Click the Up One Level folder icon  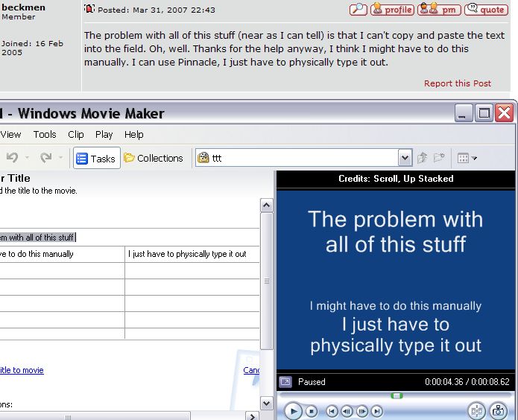point(422,158)
